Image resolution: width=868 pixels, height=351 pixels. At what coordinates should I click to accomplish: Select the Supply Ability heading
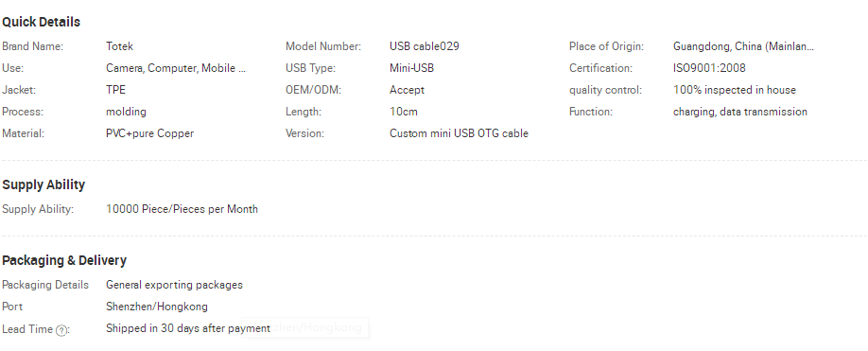43,184
